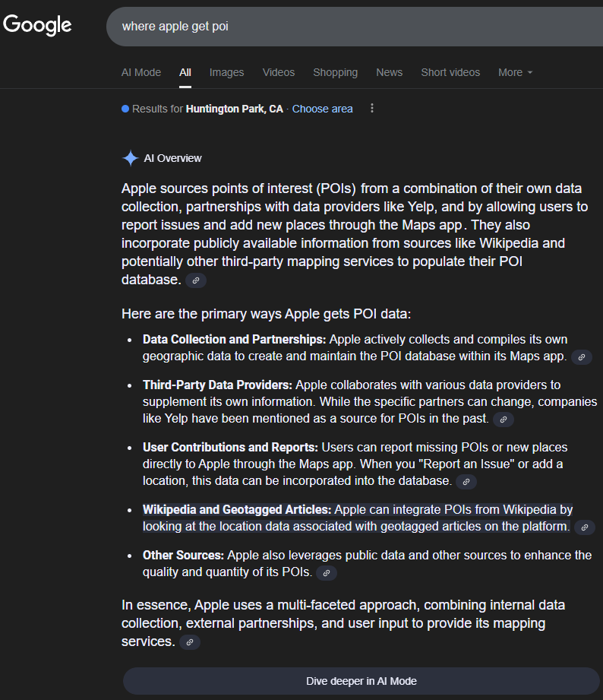
Task: Open source link after Wikipedia and Geotagged Articles bullet
Action: pyautogui.click(x=585, y=527)
